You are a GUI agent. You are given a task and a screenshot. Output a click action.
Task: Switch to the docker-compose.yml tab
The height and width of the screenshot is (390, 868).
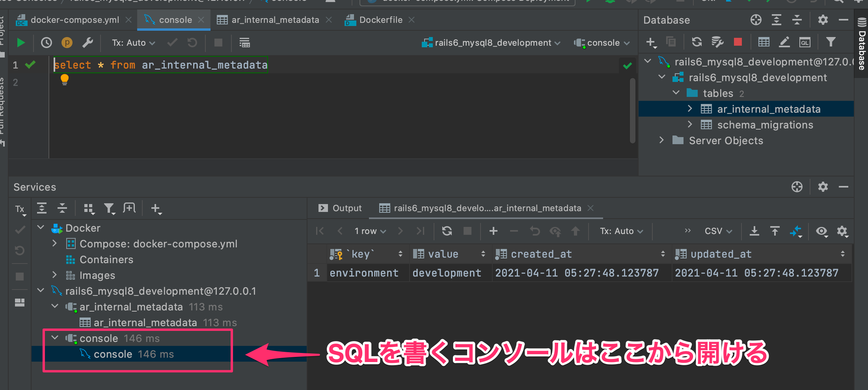tap(75, 20)
